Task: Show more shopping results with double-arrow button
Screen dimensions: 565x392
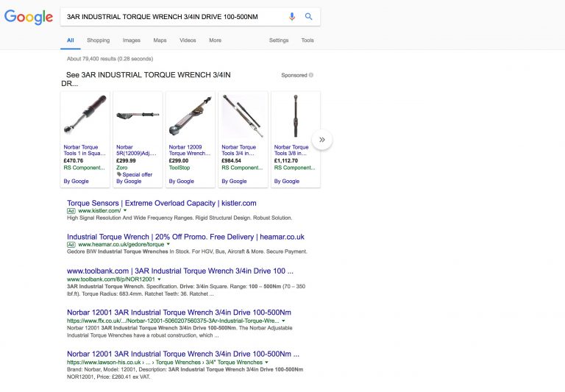Action: 321,140
